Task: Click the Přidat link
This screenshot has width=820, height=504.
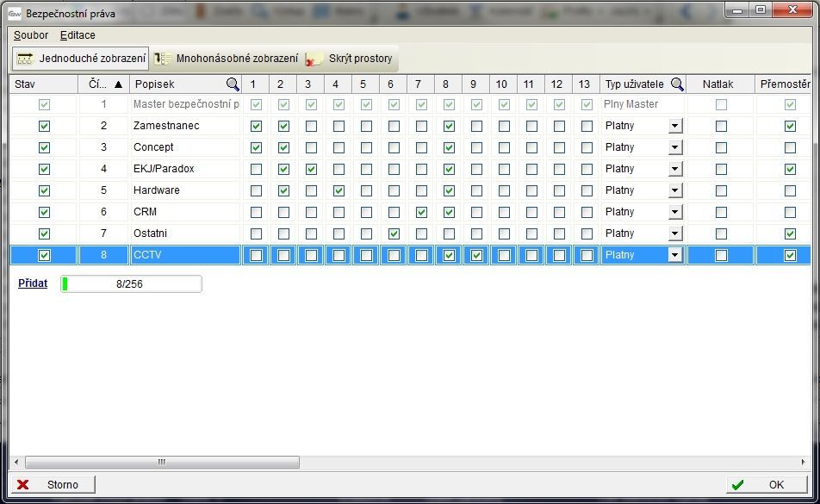Action: 33,283
